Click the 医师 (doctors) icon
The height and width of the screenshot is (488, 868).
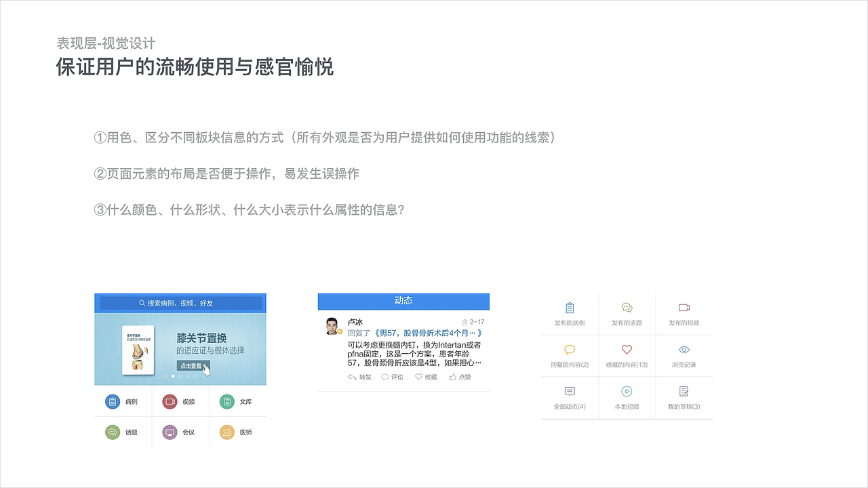pos(226,432)
